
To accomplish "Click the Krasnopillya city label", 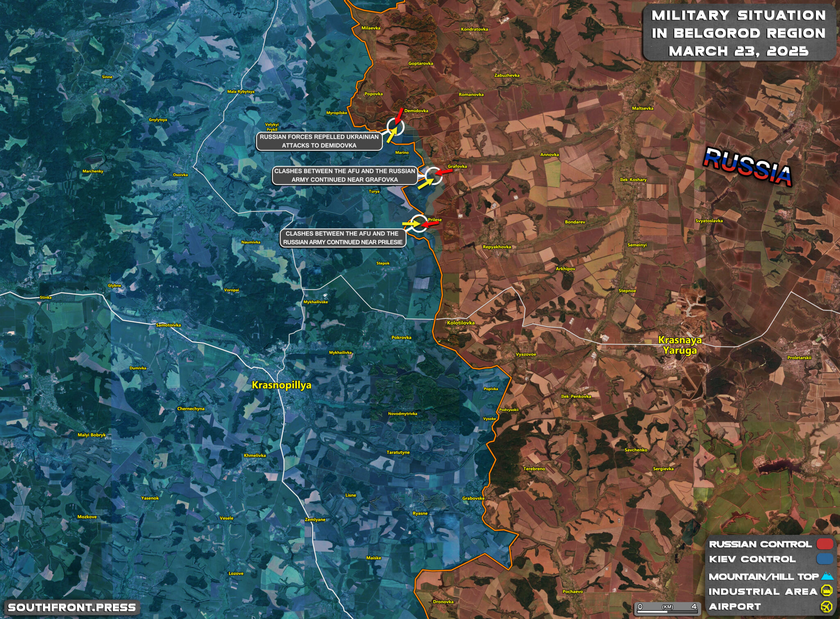I will coord(281,385).
